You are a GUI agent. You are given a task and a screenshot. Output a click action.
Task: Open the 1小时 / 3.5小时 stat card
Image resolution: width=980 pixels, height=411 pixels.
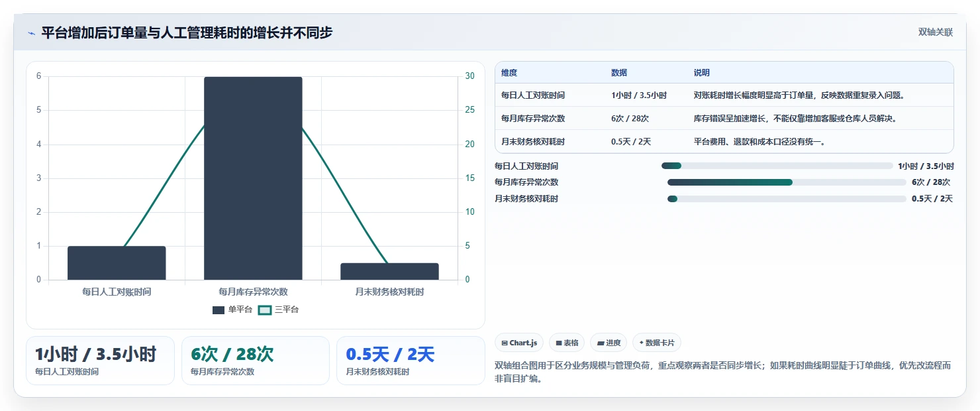pyautogui.click(x=100, y=361)
